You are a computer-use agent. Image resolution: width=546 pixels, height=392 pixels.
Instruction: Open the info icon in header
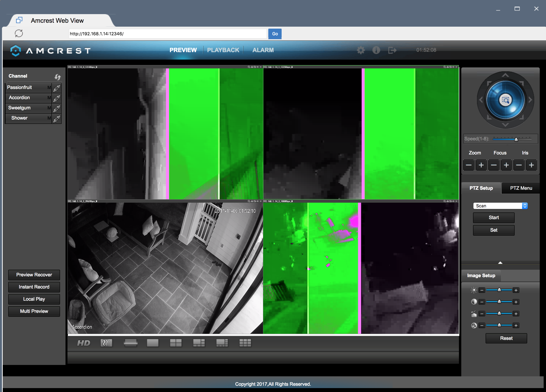(376, 50)
